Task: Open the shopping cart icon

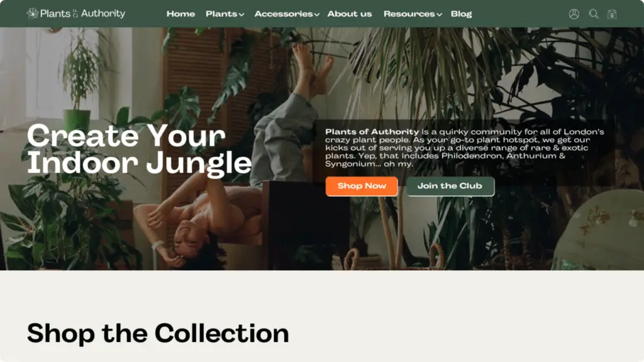Action: (x=612, y=14)
